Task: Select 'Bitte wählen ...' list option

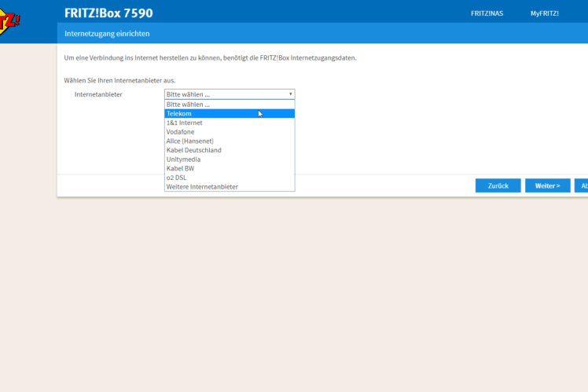Action: 230,104
